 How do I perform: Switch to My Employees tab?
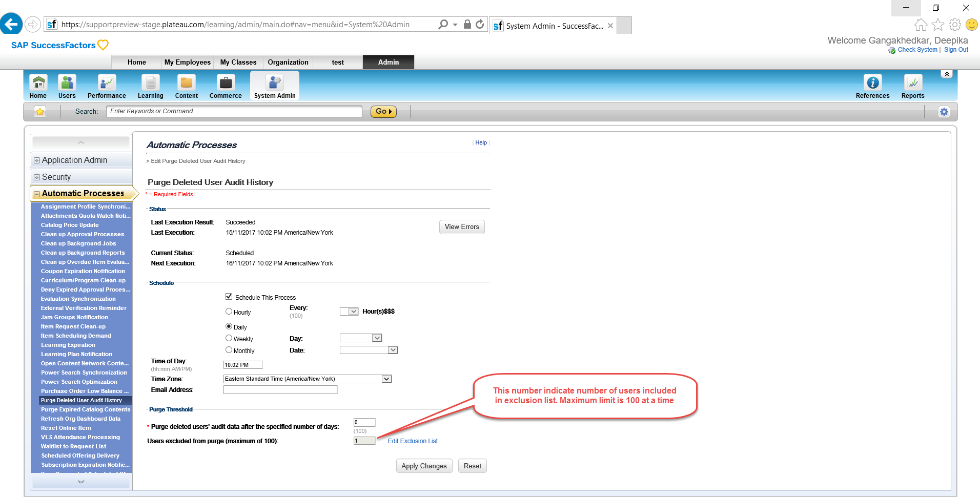188,62
